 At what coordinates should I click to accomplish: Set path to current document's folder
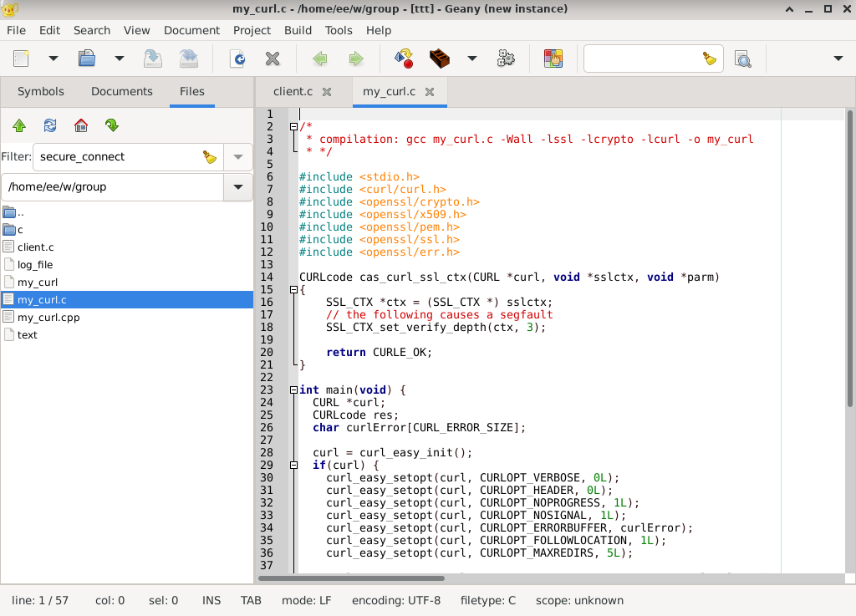coord(112,125)
